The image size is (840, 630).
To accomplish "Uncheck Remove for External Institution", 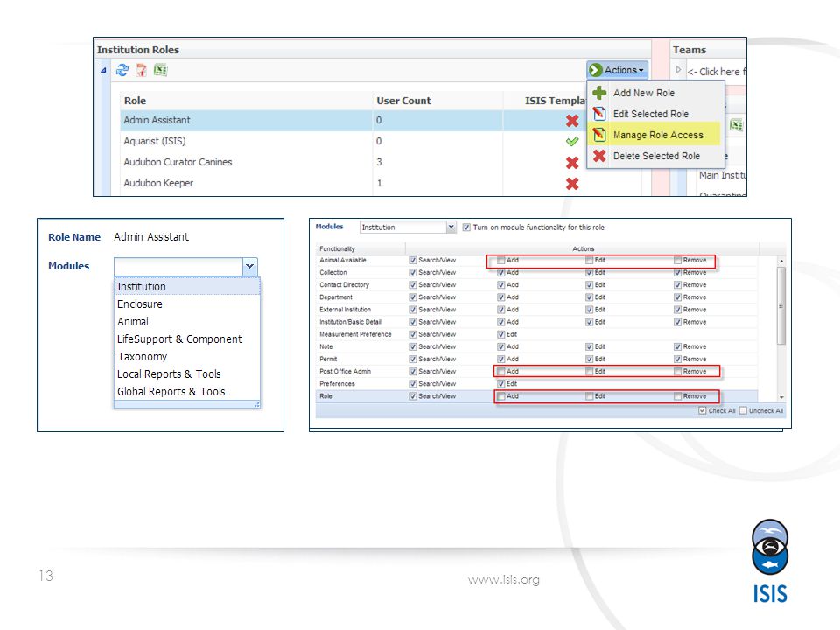I will [677, 310].
